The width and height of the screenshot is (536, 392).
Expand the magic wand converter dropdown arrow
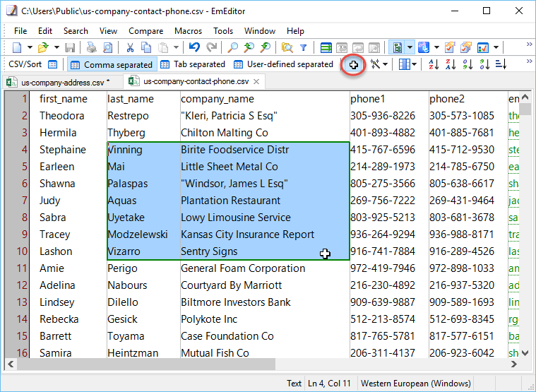pyautogui.click(x=386, y=64)
